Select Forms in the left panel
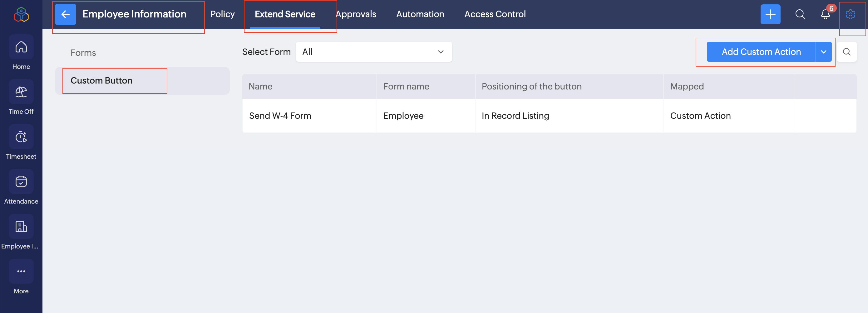The width and height of the screenshot is (868, 313). 83,53
